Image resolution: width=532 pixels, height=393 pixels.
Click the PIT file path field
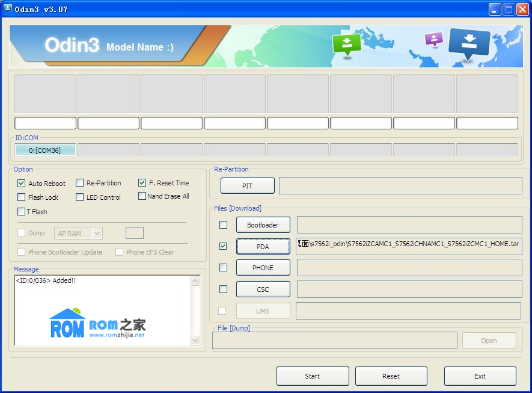click(400, 186)
